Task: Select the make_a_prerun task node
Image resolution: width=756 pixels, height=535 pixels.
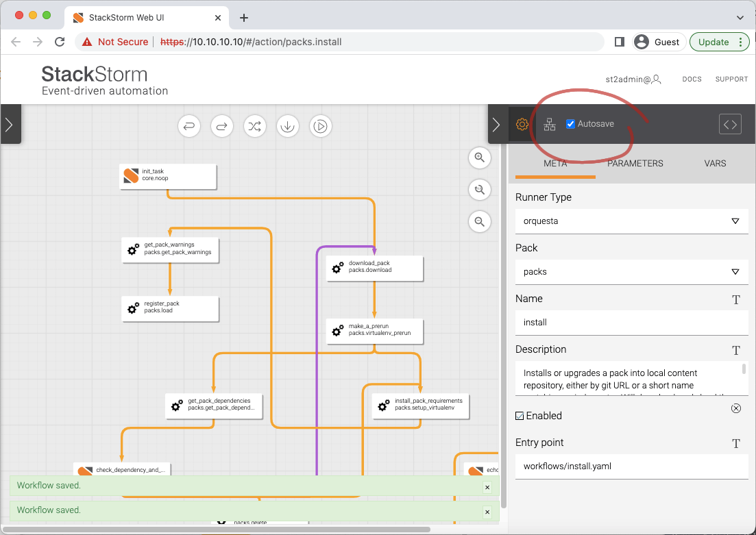Action: click(x=375, y=331)
